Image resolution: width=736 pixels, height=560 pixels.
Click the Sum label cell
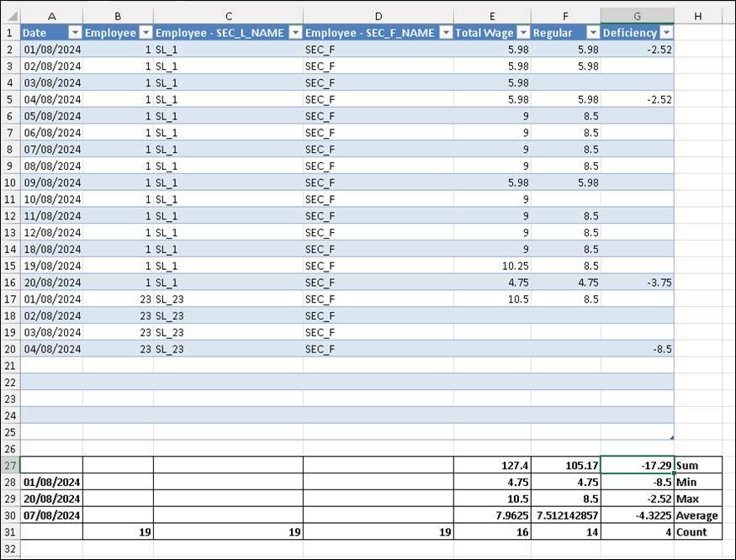tap(698, 465)
